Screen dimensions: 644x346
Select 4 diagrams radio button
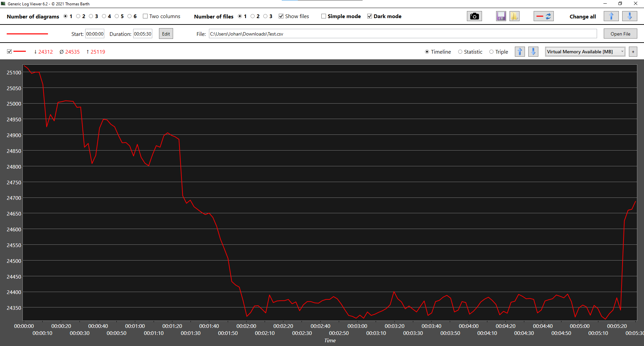(x=104, y=16)
